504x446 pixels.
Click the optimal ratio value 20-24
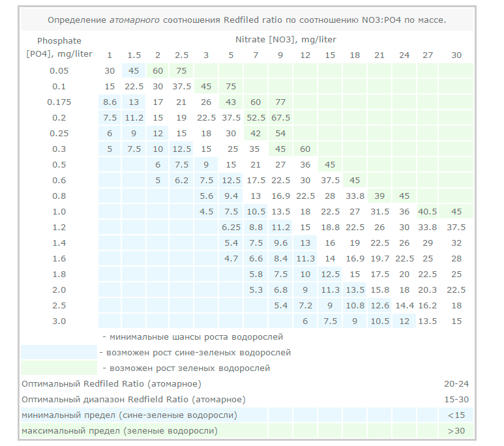point(456,383)
